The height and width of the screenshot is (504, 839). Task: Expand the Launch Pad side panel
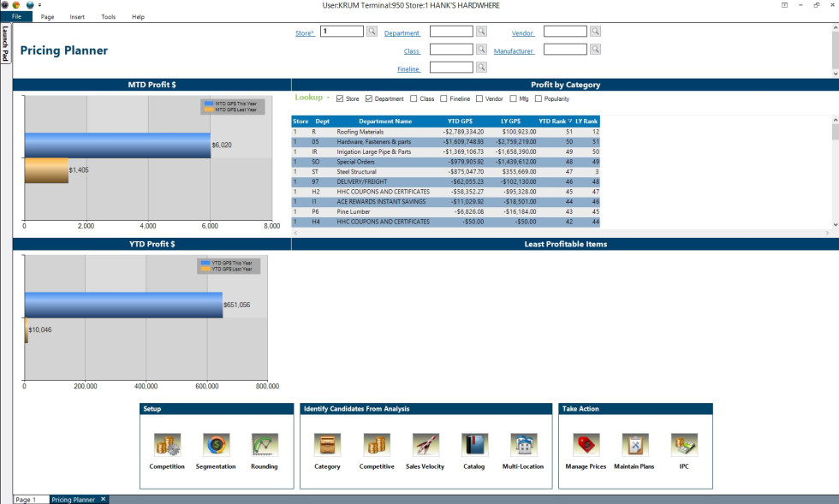[5, 44]
